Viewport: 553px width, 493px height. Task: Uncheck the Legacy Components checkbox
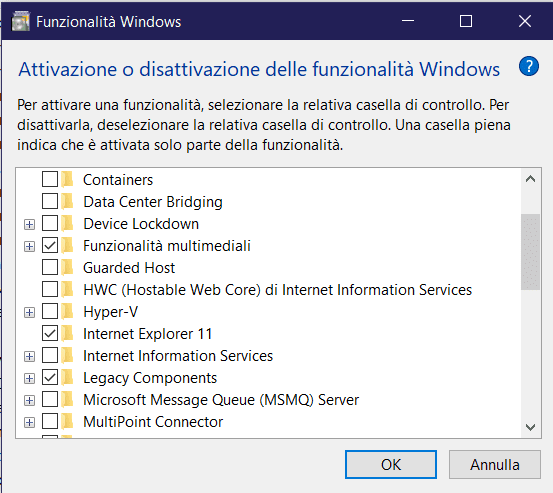click(50, 377)
